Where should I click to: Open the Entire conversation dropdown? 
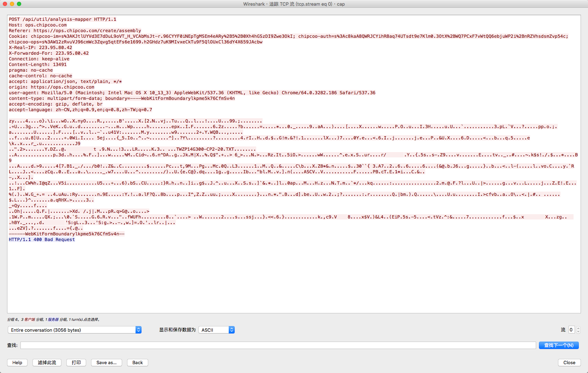click(74, 330)
